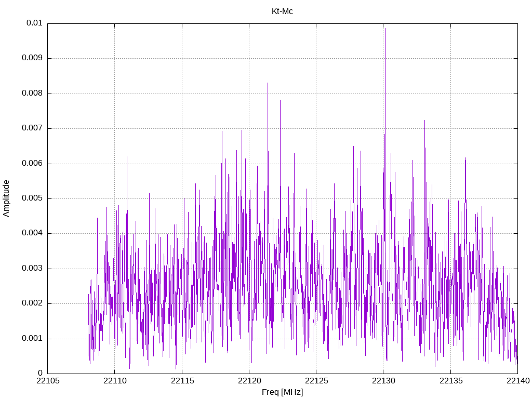Image resolution: width=532 pixels, height=399 pixels.
Task: Click the 0.0072 peak near 22133 MHz
Action: (424, 121)
